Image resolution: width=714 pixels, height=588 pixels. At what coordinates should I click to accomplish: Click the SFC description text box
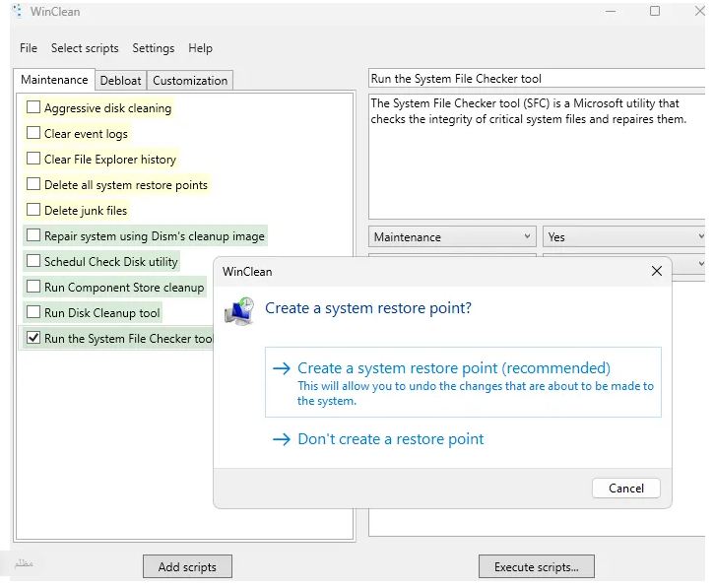tap(537, 157)
